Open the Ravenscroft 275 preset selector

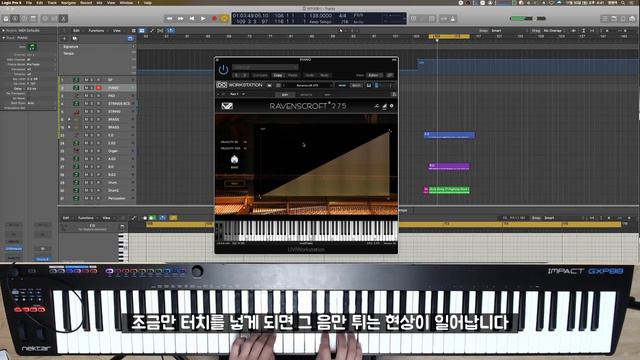coord(308,85)
